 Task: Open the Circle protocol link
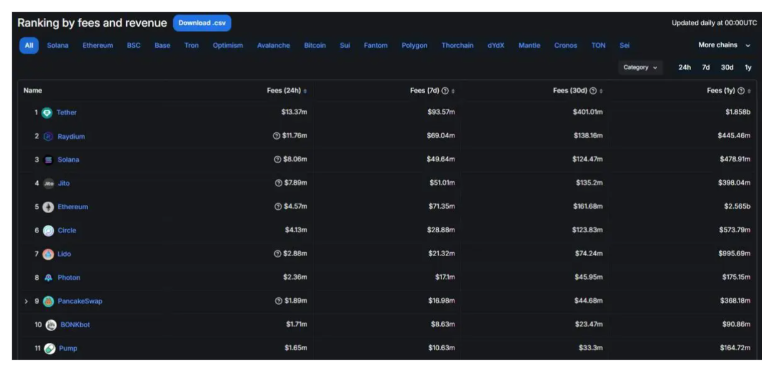(x=67, y=230)
